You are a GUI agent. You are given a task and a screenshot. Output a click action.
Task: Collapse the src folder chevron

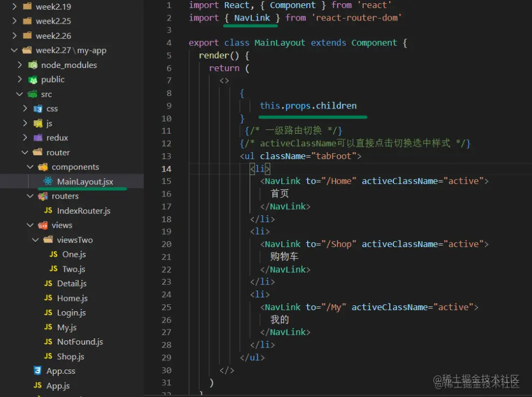tap(20, 94)
